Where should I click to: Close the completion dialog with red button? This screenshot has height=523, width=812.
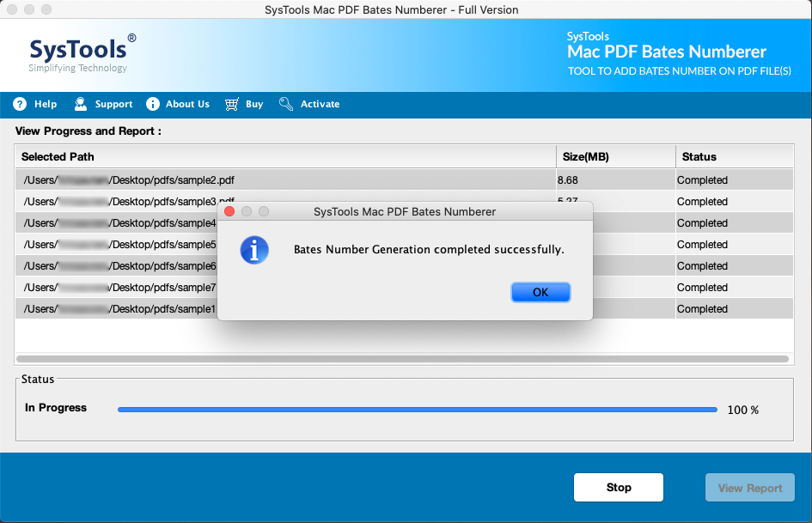click(x=229, y=211)
